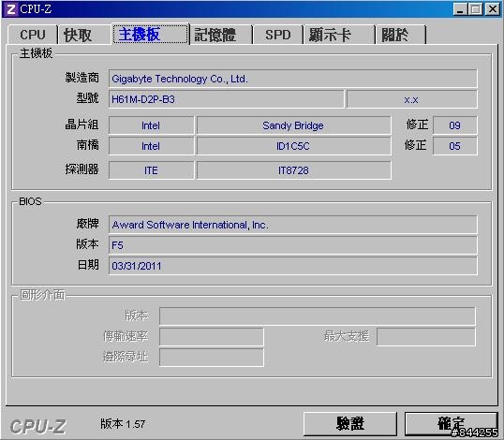Click the x.x model revision field
Screen dimensions: 504x440
click(412, 99)
